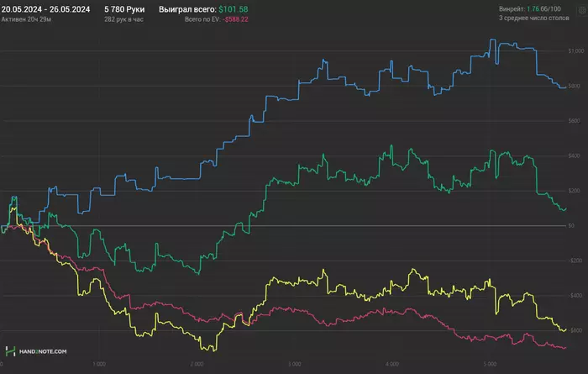This screenshot has width=588, height=374.
Task: Click the date range 20.05.2024 - 26.05.2024
Action: coord(45,8)
